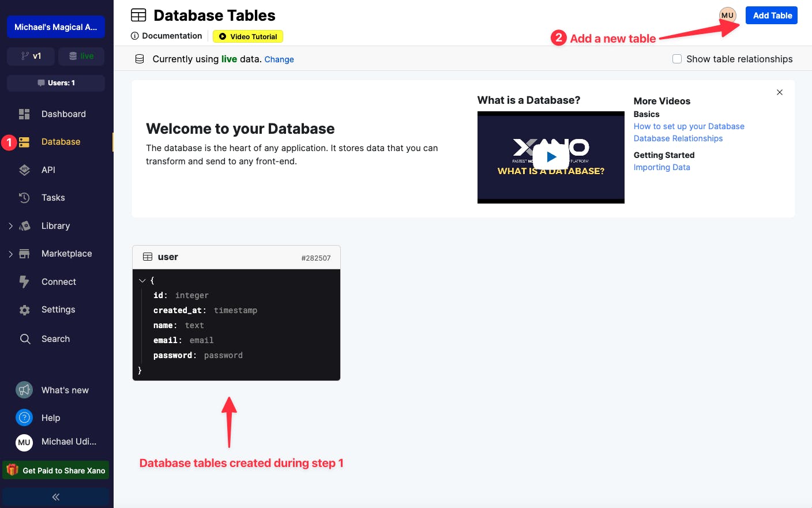Screen dimensions: 812x508
Task: Open Search label in sidebar
Action: tap(55, 339)
